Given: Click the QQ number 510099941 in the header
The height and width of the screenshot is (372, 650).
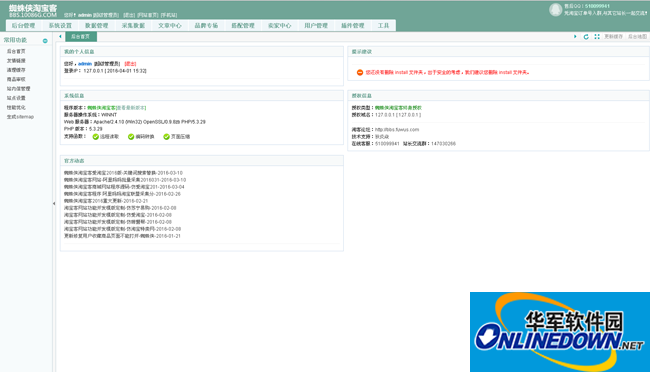Looking at the screenshot, I should click(597, 6).
